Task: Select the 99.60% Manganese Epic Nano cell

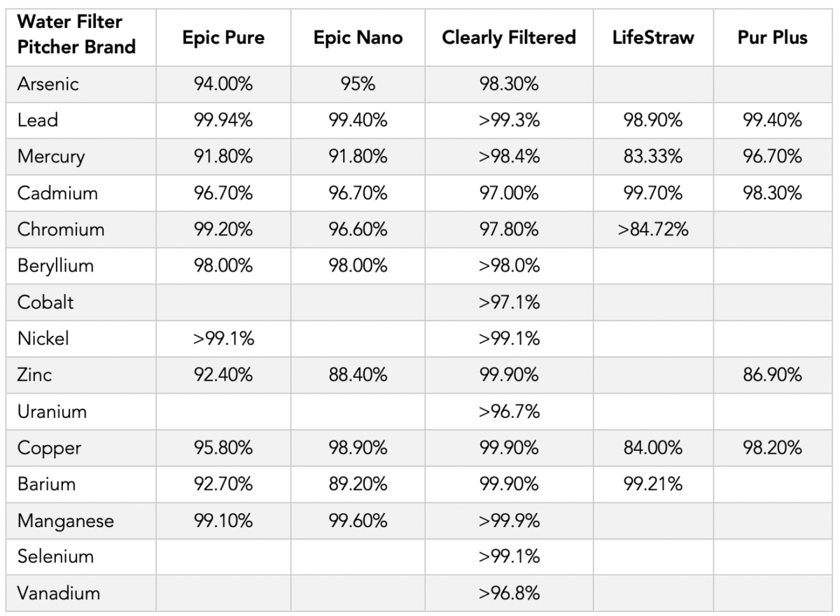Action: (358, 521)
